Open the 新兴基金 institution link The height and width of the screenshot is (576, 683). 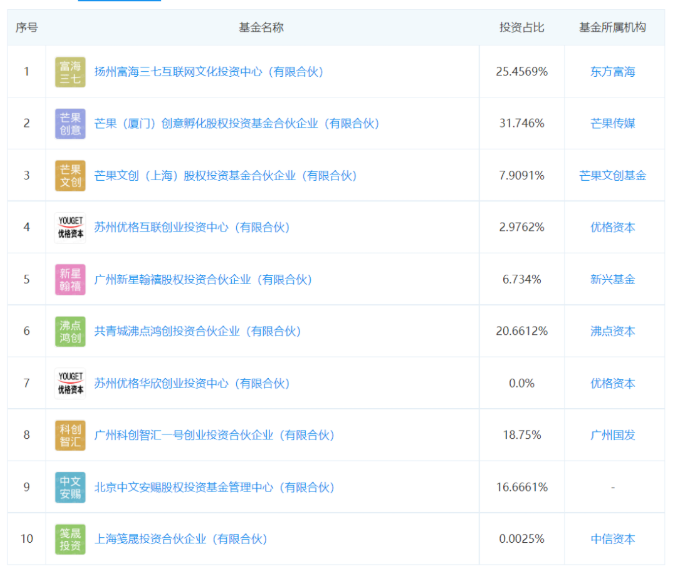(x=612, y=279)
